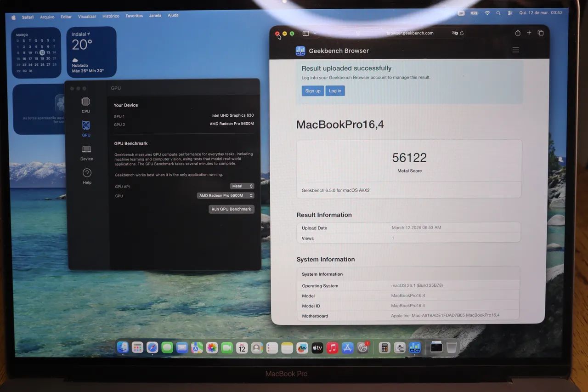The width and height of the screenshot is (588, 392).
Task: Click the Safari Share button
Action: (518, 33)
